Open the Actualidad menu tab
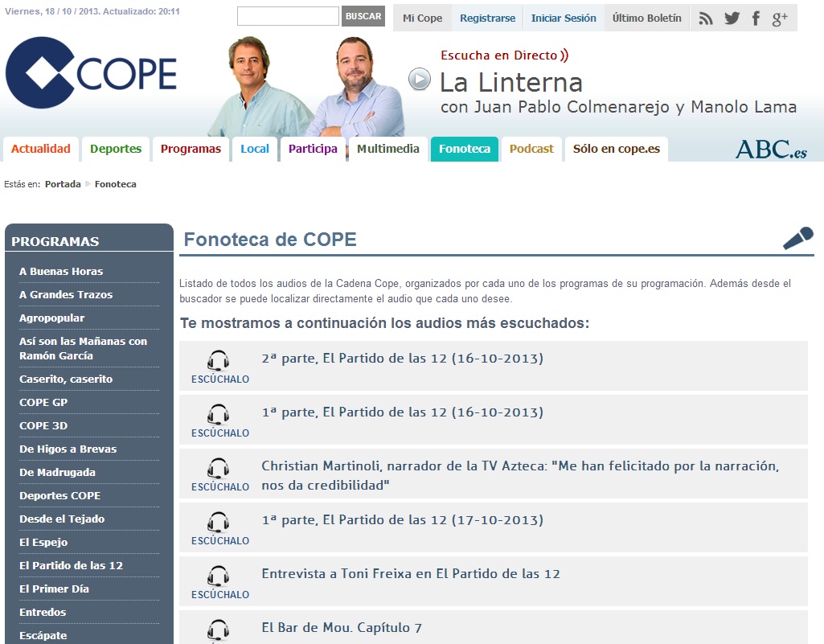The width and height of the screenshot is (824, 644). coord(41,149)
